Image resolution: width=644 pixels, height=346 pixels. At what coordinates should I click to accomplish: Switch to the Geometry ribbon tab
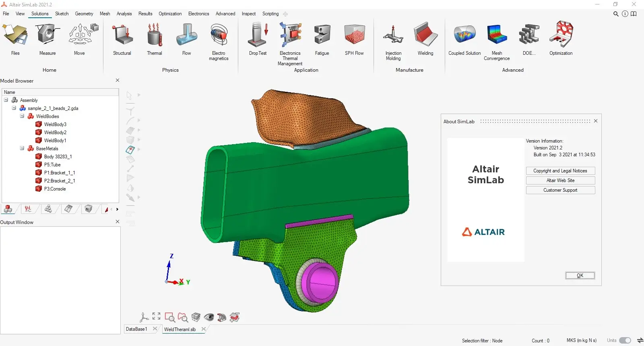84,14
